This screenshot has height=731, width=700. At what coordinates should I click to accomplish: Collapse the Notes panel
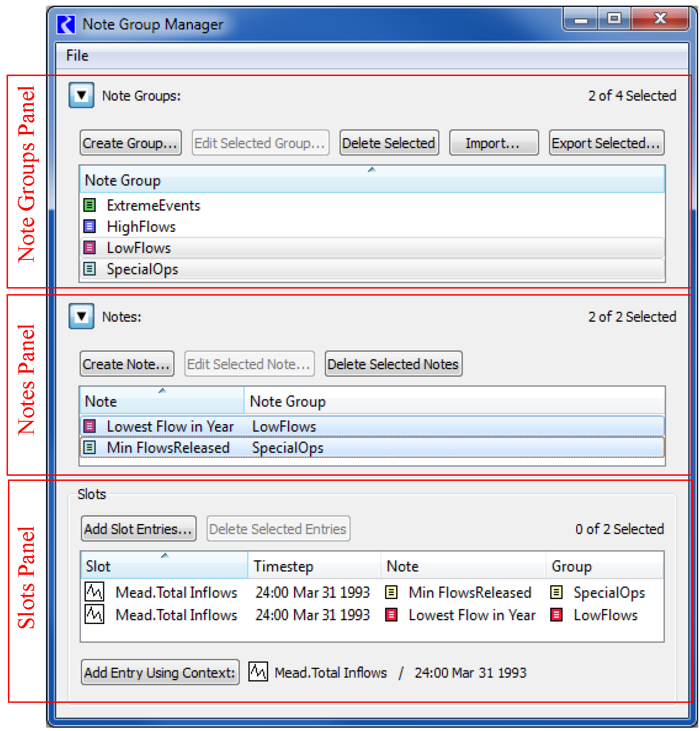[82, 316]
